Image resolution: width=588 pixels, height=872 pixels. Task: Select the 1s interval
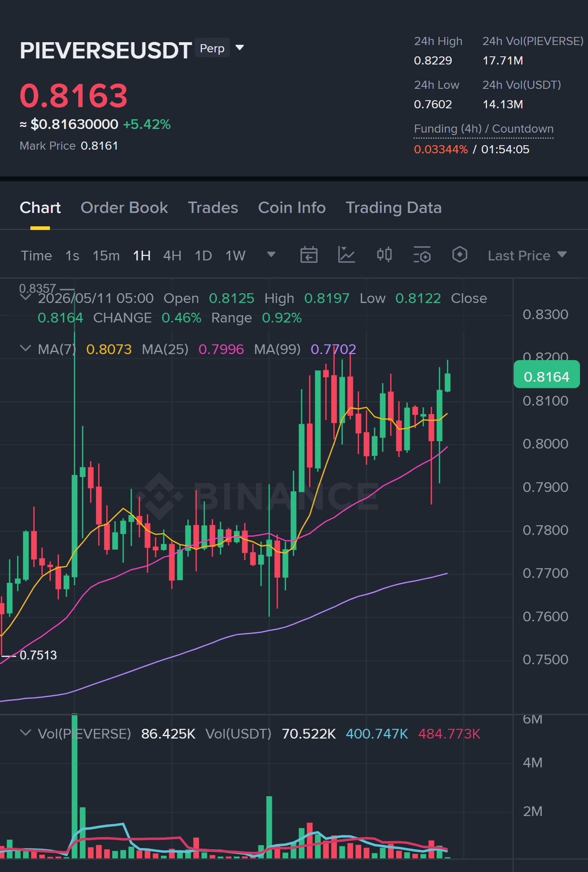pyautogui.click(x=72, y=256)
